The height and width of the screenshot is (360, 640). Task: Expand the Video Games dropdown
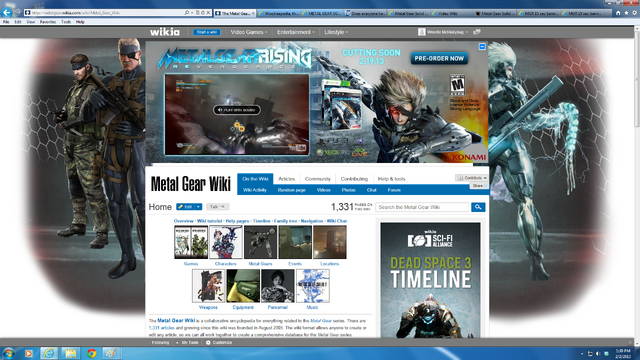(249, 32)
